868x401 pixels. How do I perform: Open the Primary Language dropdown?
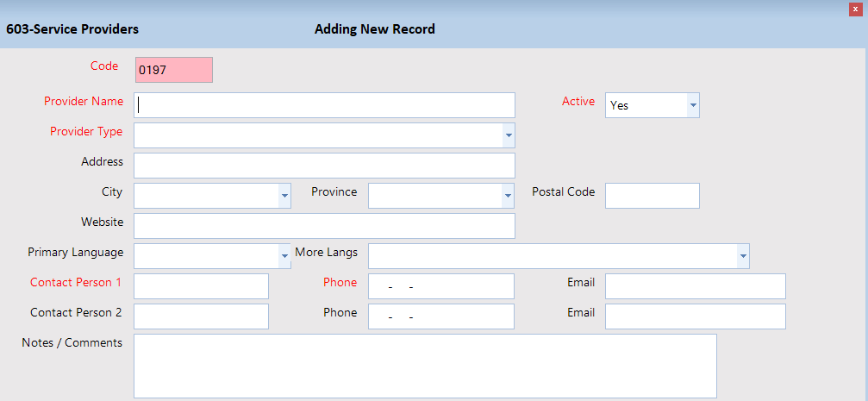[284, 256]
